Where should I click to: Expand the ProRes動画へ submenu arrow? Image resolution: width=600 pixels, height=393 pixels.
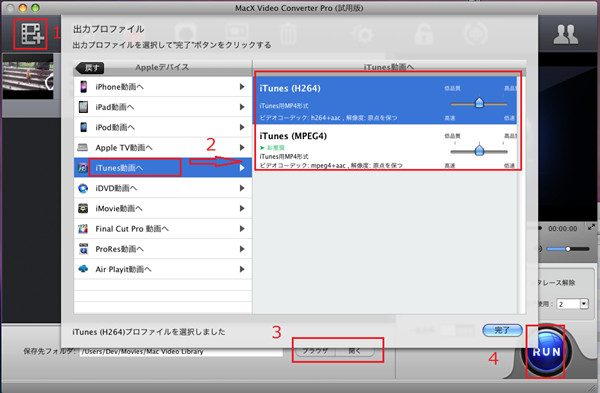[242, 249]
